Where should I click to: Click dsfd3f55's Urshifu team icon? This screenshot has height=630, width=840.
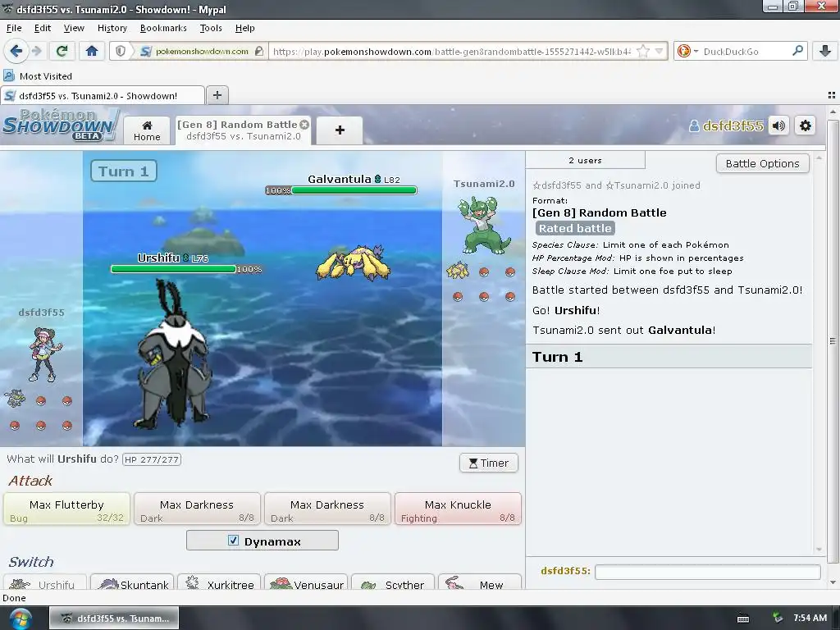[x=15, y=399]
